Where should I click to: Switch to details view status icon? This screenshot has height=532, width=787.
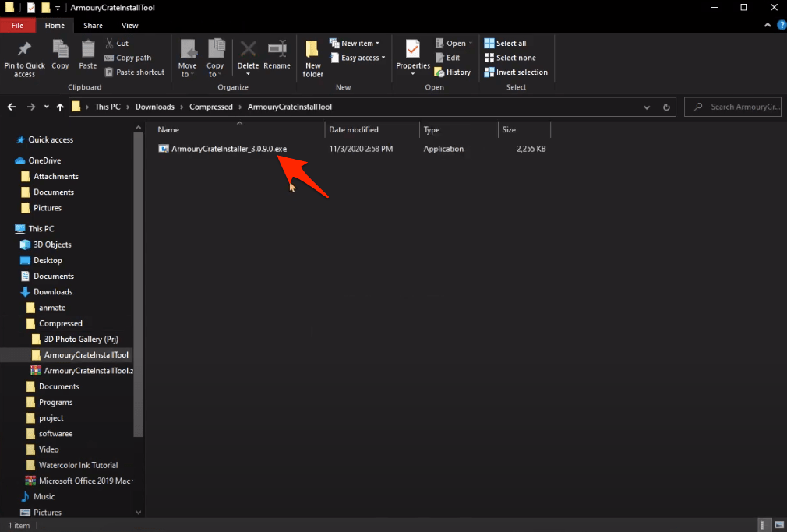coord(763,525)
